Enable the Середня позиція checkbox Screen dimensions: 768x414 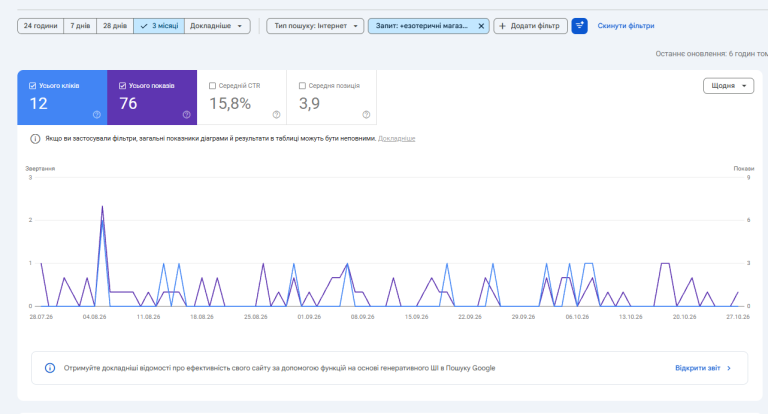302,86
